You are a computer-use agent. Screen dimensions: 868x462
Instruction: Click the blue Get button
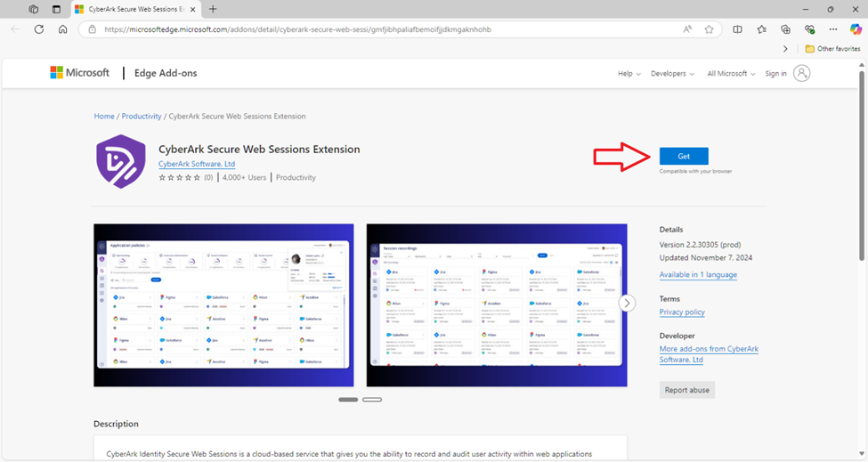pos(684,156)
